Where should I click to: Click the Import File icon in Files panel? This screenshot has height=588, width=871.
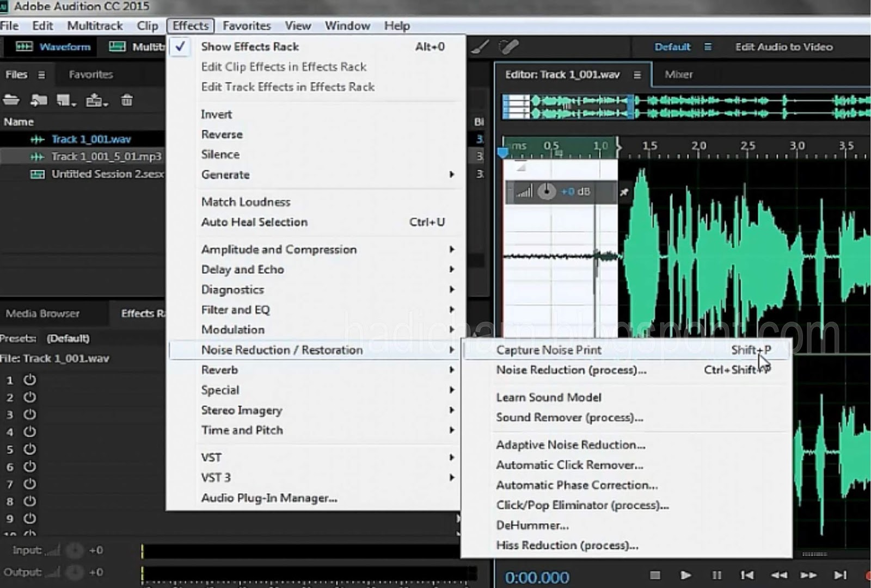point(38,100)
